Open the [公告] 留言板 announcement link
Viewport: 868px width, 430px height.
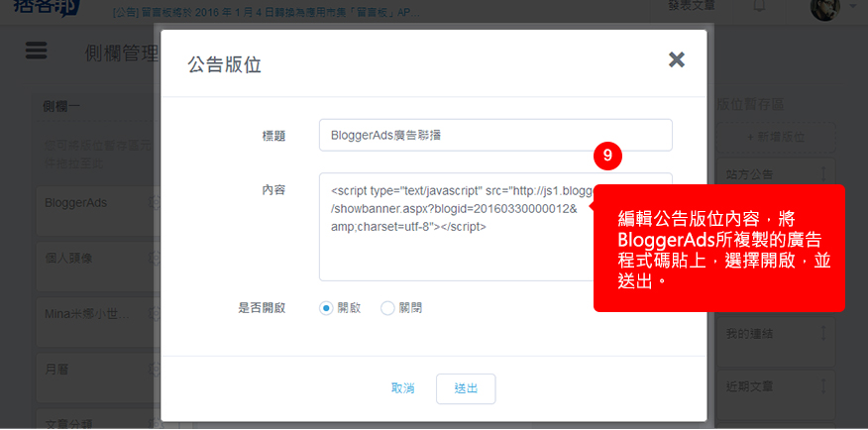(x=267, y=11)
